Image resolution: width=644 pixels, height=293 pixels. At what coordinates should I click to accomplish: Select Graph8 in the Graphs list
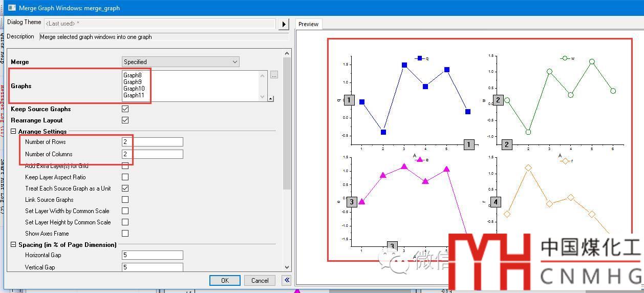(x=133, y=75)
